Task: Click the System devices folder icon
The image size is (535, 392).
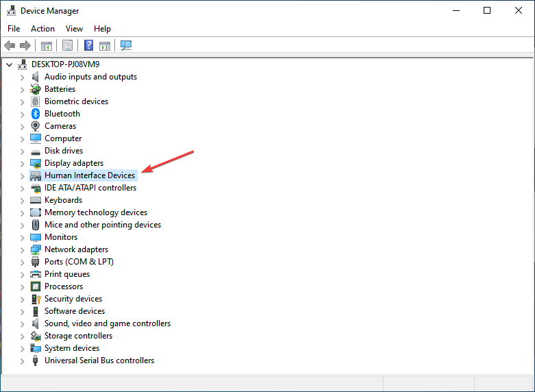Action: [36, 348]
